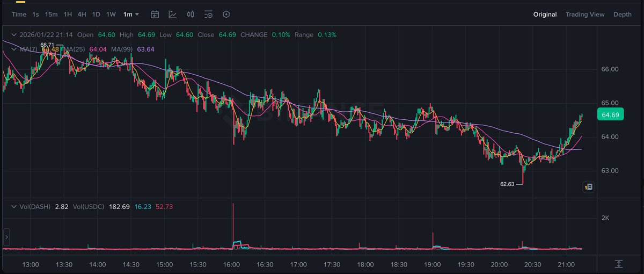The width and height of the screenshot is (644, 274).
Task: Open the 1m interval dropdown
Action: pos(131,15)
